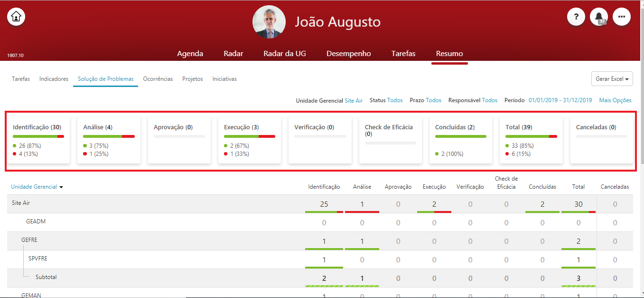Click Site Air Total value 30
This screenshot has height=298, width=644.
[x=579, y=204]
